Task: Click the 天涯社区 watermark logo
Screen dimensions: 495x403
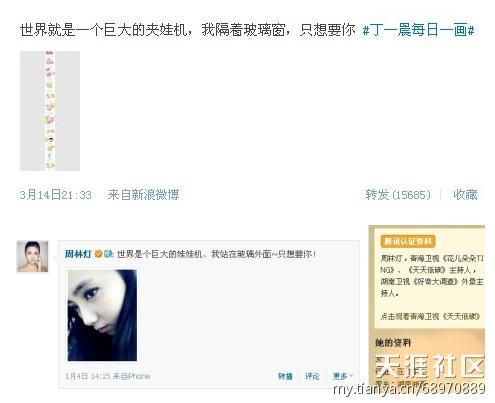Action: coord(430,366)
